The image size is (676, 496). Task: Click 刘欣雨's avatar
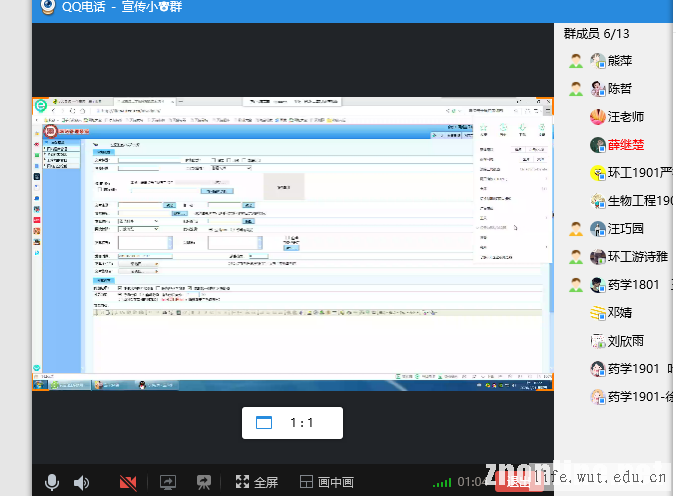tap(598, 340)
